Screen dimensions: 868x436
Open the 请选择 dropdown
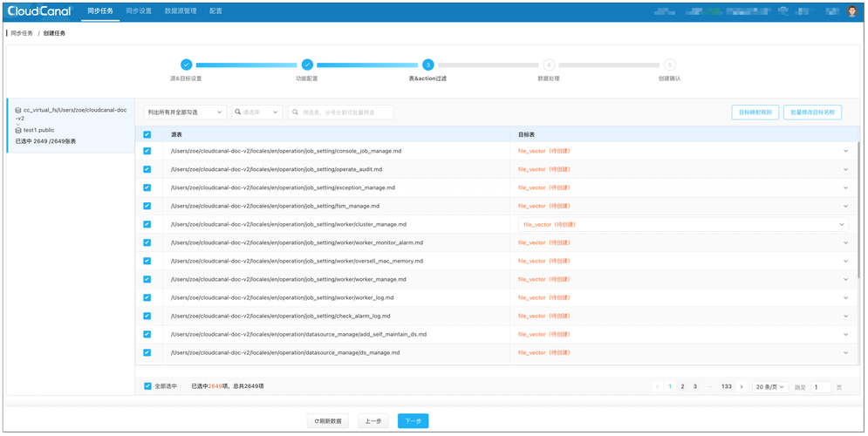257,112
